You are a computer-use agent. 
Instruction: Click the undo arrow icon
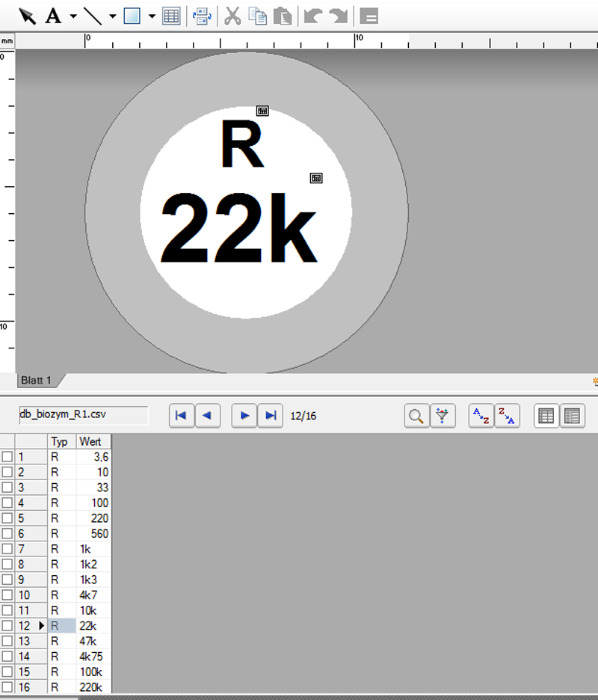[x=313, y=16]
